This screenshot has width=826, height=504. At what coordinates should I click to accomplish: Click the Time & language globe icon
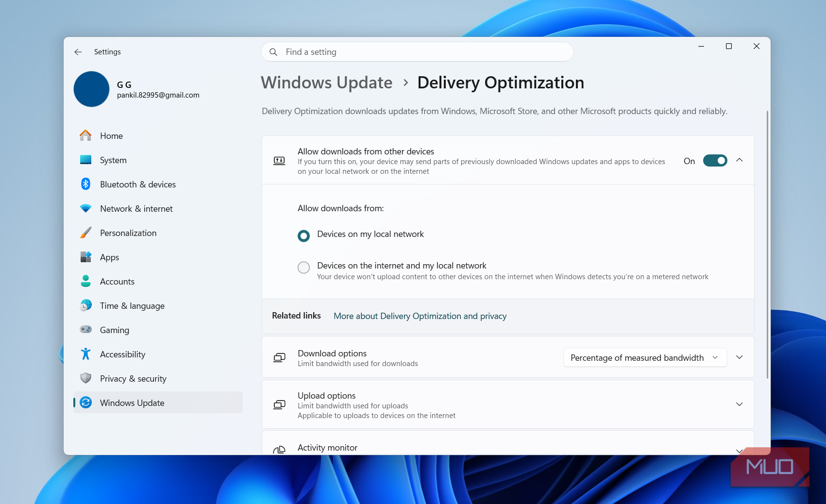point(85,305)
